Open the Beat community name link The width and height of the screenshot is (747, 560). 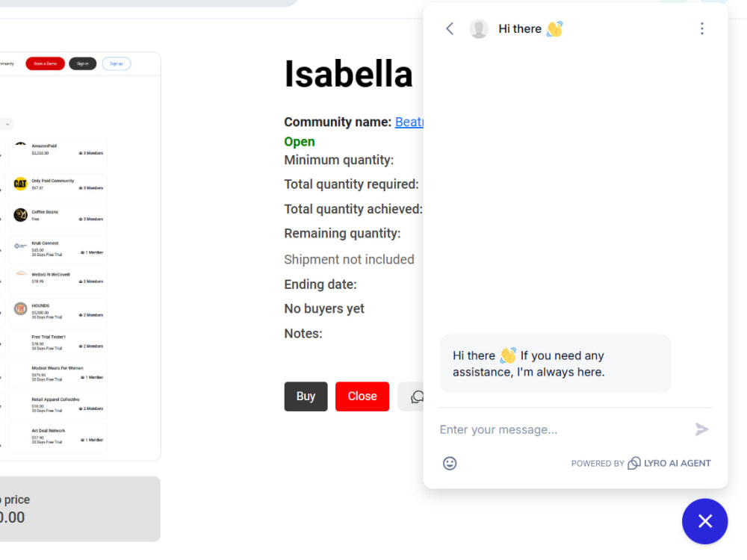(x=409, y=122)
